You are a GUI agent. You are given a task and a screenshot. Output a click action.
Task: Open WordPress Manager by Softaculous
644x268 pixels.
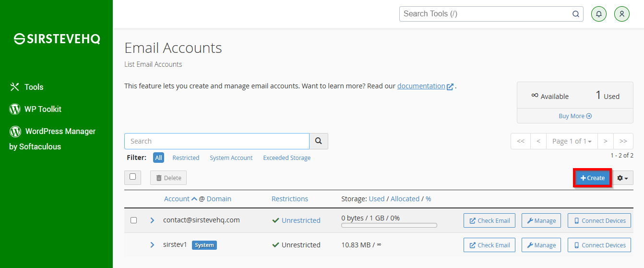pos(52,139)
